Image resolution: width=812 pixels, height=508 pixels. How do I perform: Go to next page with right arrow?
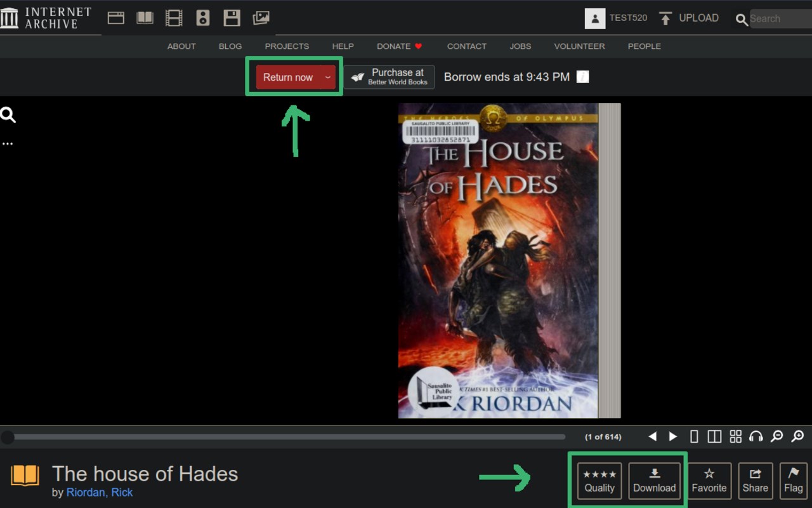point(673,436)
